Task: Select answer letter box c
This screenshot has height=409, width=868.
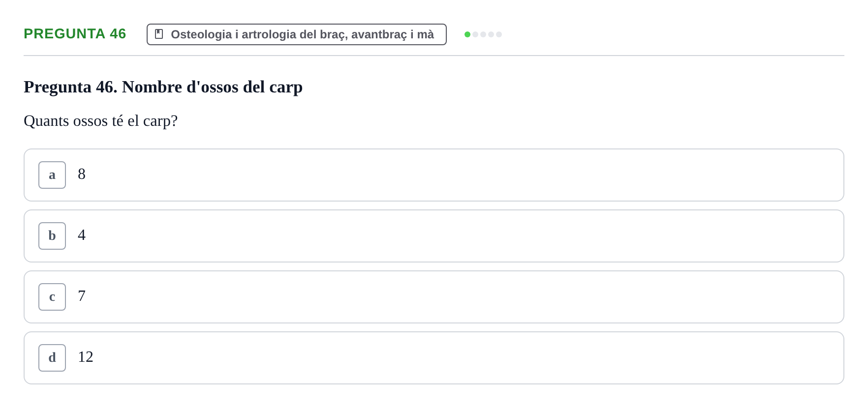Action: click(x=52, y=297)
